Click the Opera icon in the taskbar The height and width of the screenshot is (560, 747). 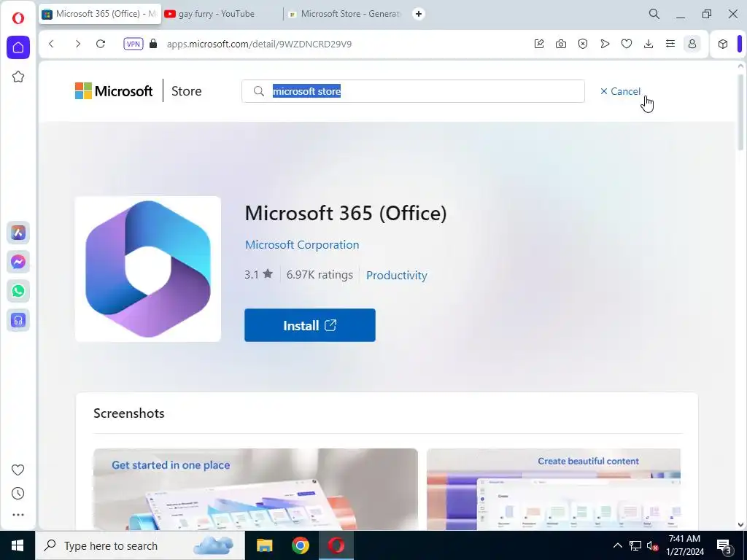(x=336, y=545)
